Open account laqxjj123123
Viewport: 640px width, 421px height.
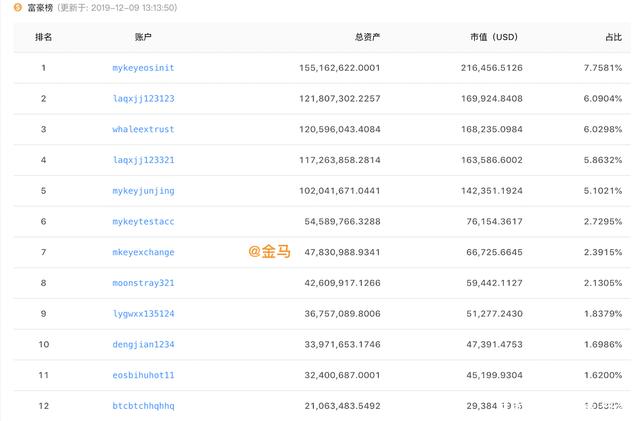click(x=143, y=98)
